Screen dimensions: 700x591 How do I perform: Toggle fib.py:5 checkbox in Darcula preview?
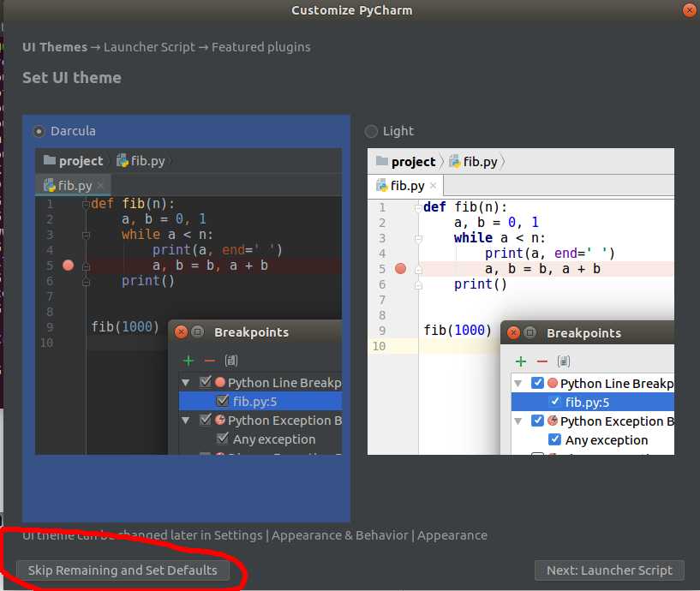[222, 401]
